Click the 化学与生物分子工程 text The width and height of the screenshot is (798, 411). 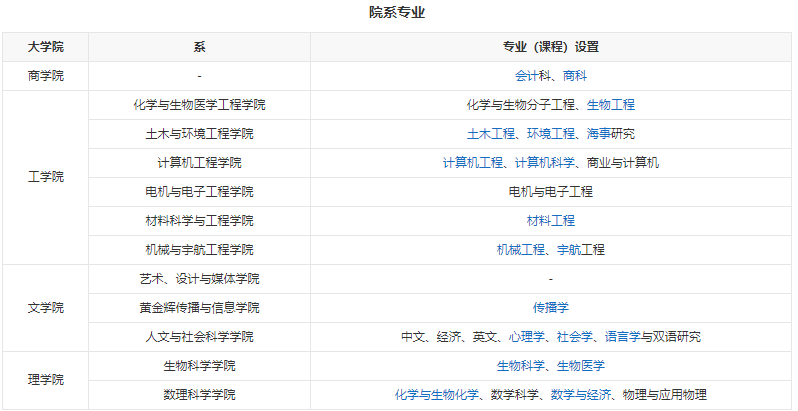click(521, 105)
